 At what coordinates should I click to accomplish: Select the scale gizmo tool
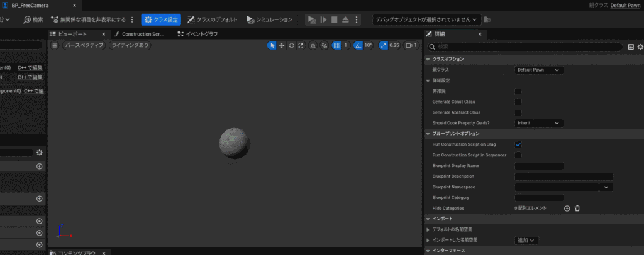[301, 45]
